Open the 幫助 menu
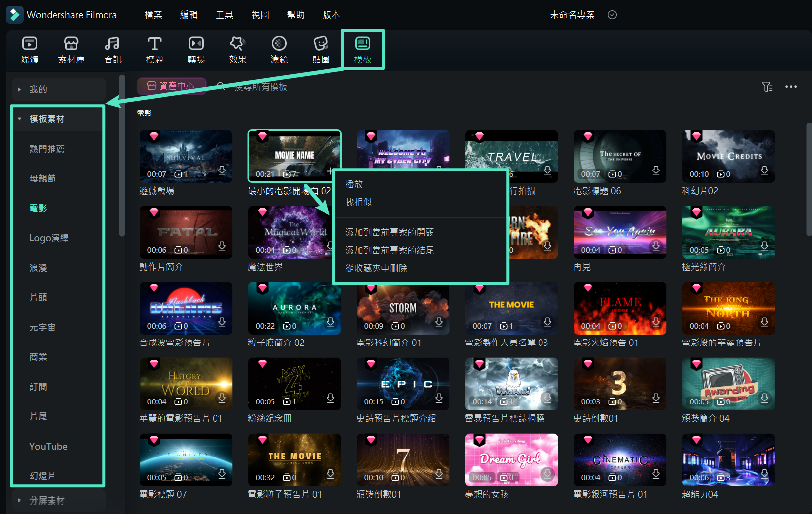 coord(296,15)
